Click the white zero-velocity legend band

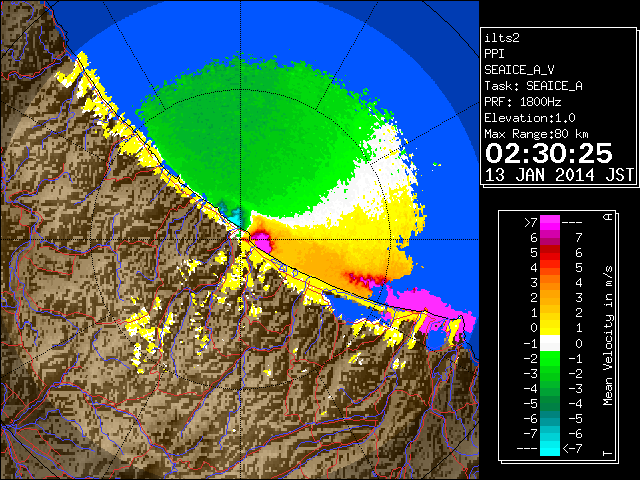pos(550,343)
